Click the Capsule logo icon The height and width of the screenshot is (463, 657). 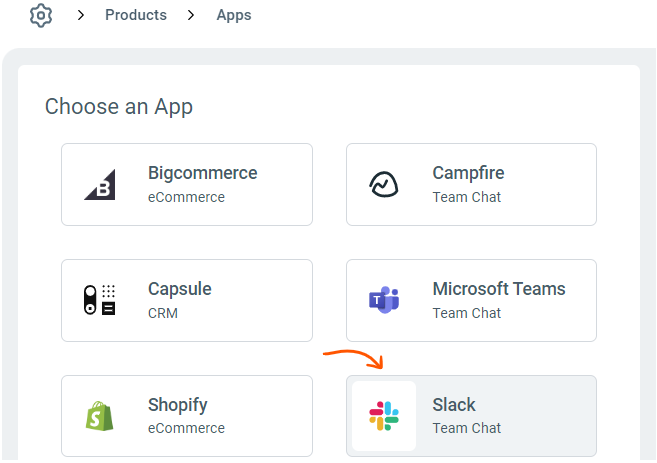100,300
